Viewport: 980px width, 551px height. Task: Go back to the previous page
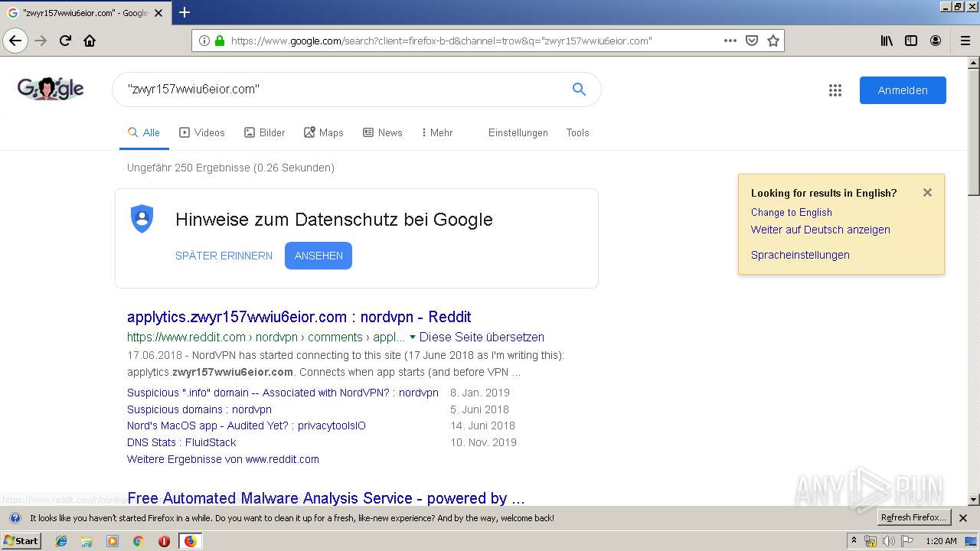15,41
